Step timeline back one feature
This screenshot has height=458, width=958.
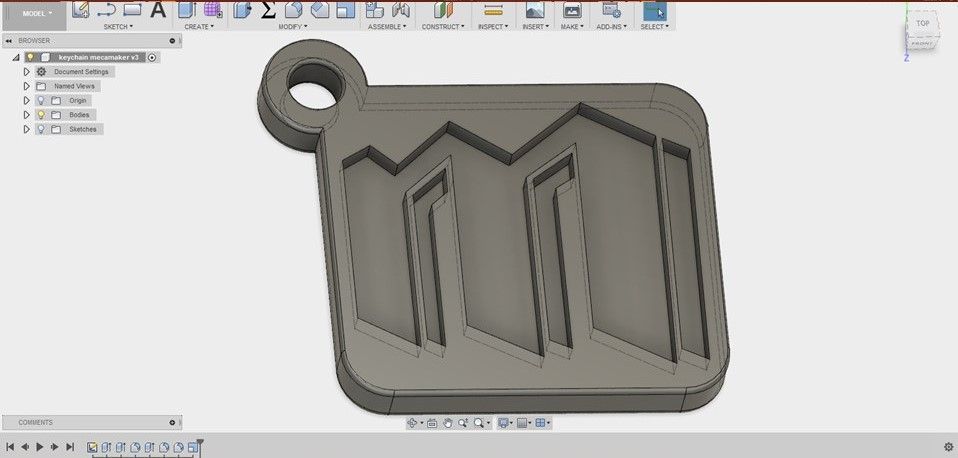[x=25, y=447]
